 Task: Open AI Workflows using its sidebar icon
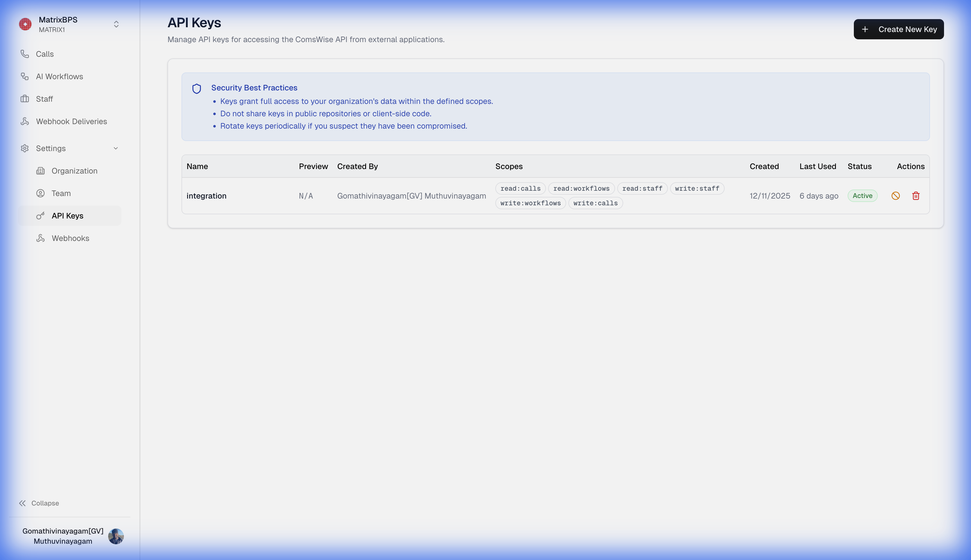(25, 76)
